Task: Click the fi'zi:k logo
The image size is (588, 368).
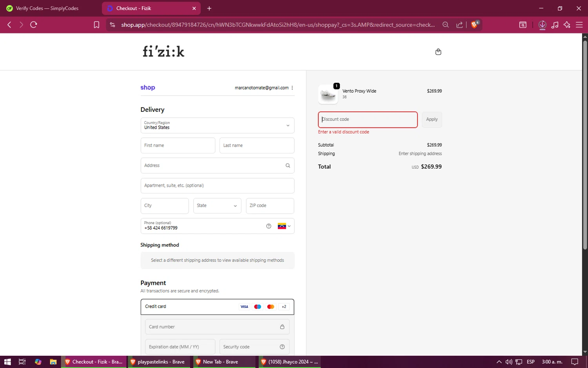Action: click(163, 51)
